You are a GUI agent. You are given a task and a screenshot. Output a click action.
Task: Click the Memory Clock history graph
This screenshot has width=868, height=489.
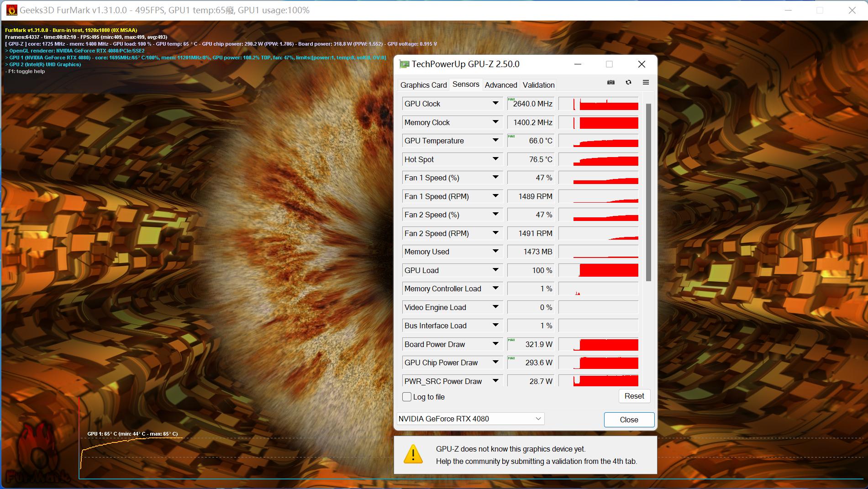598,122
